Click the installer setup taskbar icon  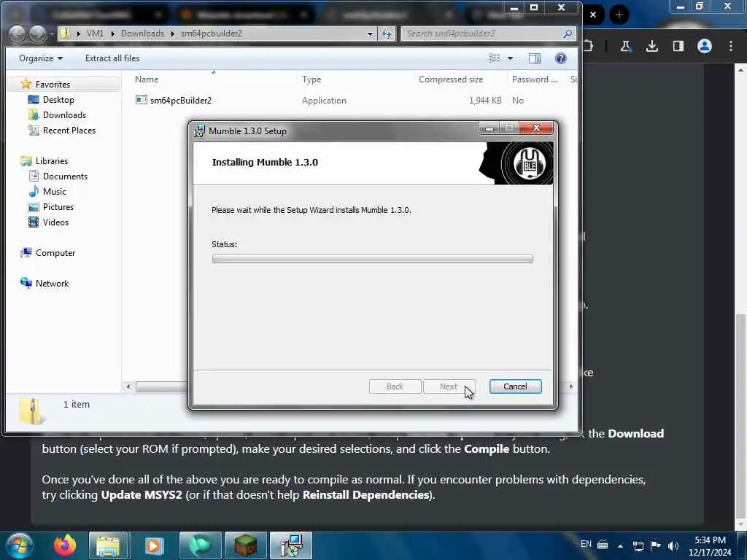pos(291,545)
